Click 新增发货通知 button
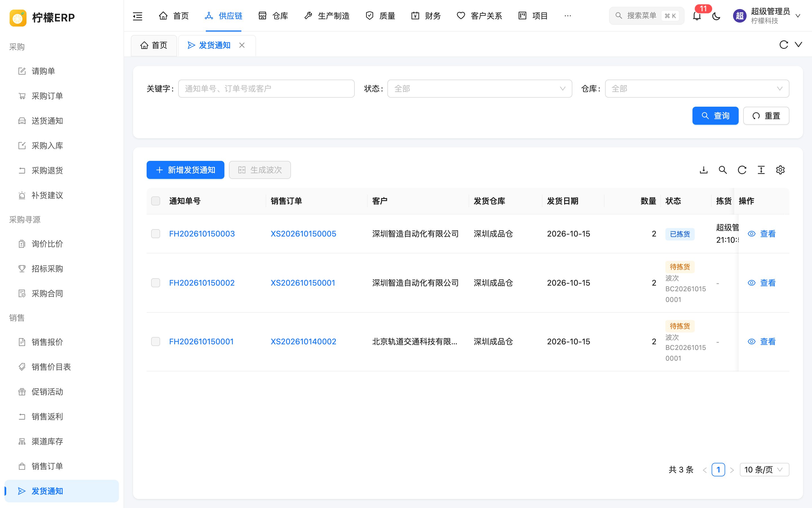Viewport: 812px width, 508px height. [x=185, y=170]
